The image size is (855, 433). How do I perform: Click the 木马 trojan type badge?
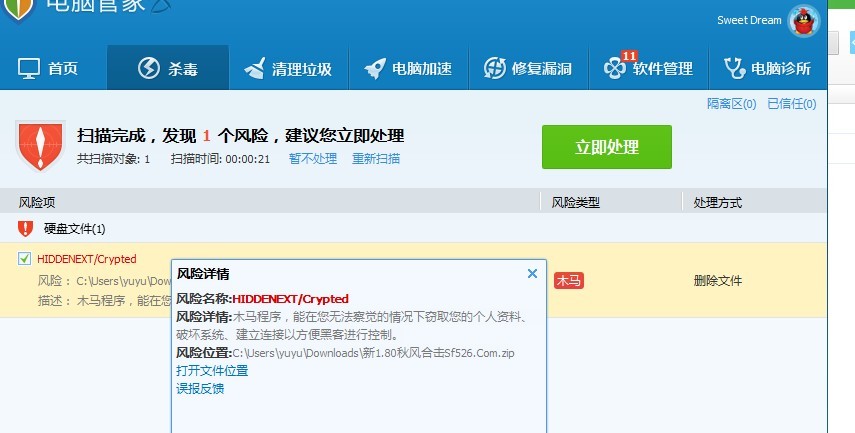click(x=569, y=280)
